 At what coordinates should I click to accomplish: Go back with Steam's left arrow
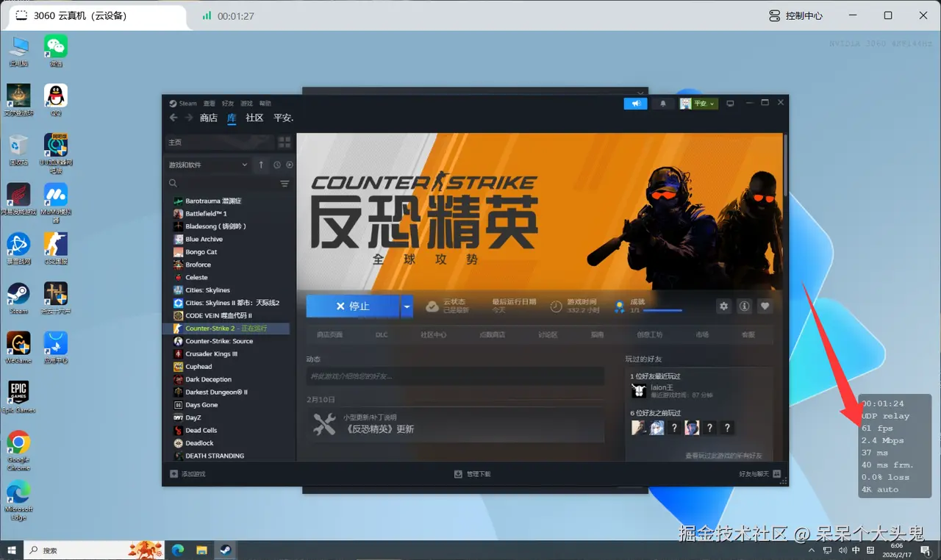tap(173, 118)
